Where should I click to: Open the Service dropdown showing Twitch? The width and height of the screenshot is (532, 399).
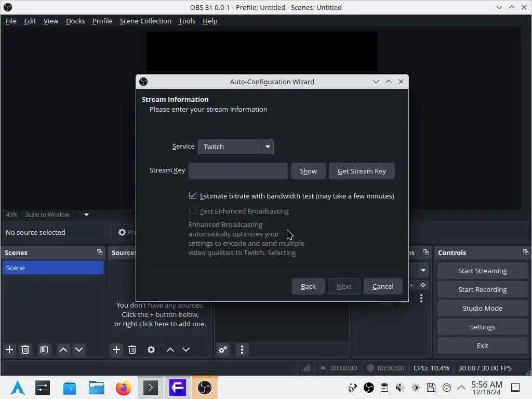click(x=236, y=147)
